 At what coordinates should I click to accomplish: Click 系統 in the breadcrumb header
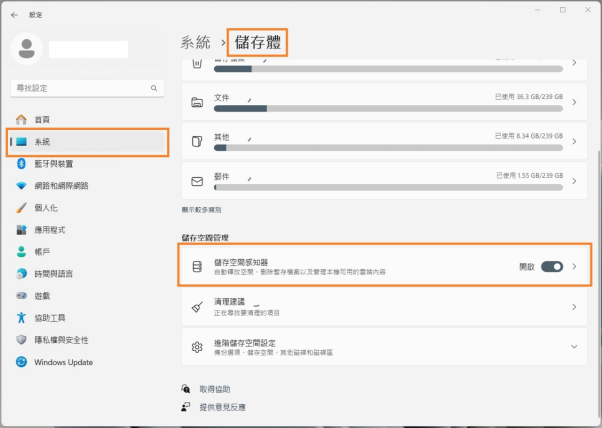pyautogui.click(x=195, y=42)
